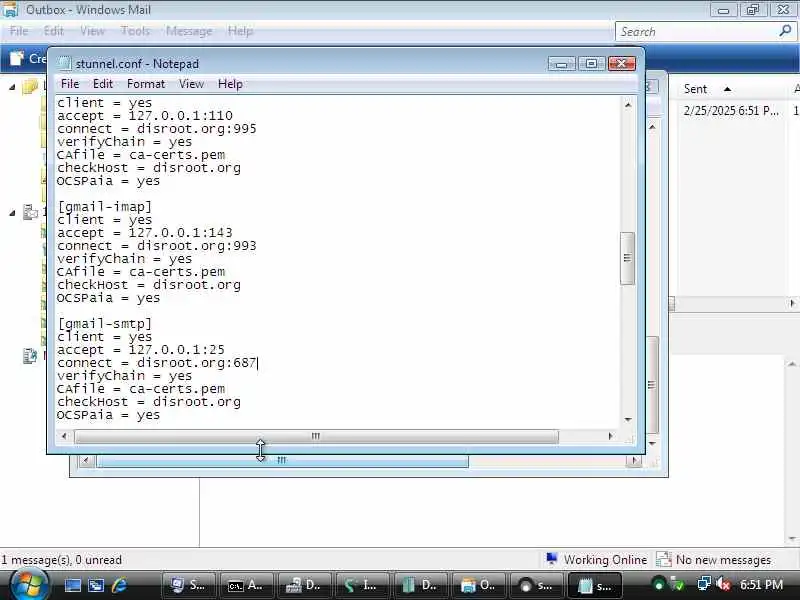This screenshot has height=600, width=800.
Task: Click the 'connect = disroot.org:687' line
Action: pyautogui.click(x=157, y=363)
